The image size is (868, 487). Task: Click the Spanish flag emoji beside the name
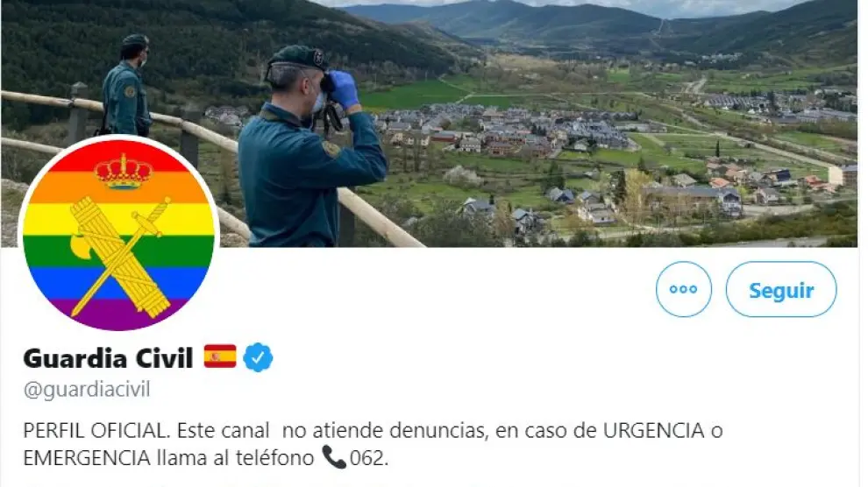point(220,356)
